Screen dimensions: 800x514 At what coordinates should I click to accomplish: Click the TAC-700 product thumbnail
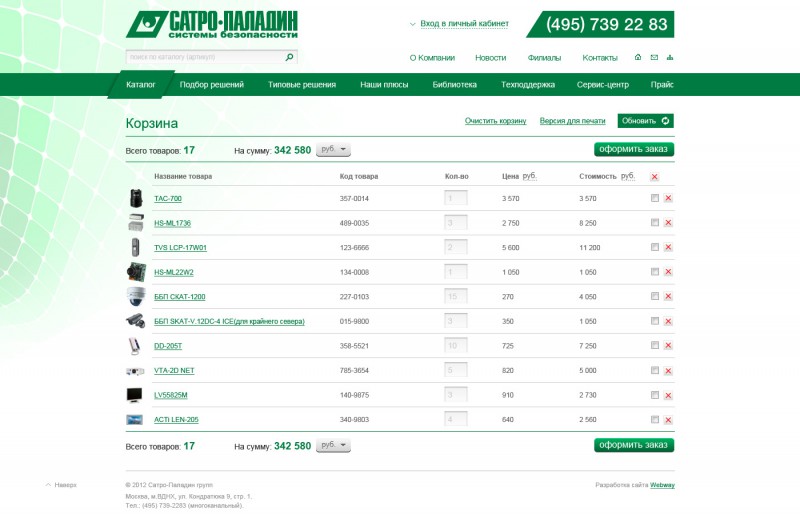click(135, 198)
